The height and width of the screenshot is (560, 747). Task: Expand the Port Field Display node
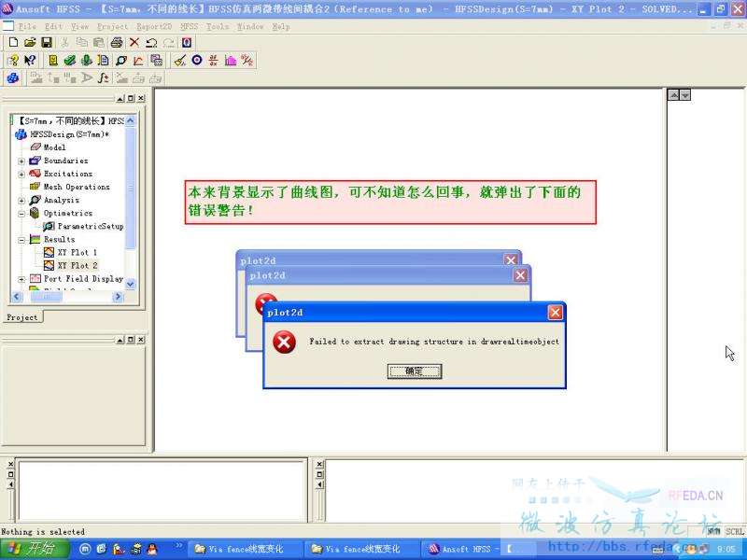21,279
